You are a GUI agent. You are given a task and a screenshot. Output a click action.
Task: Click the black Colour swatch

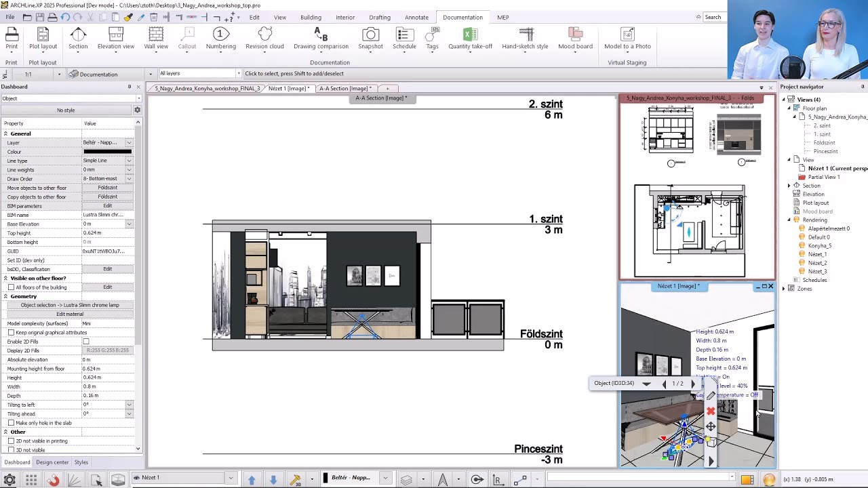(107, 152)
